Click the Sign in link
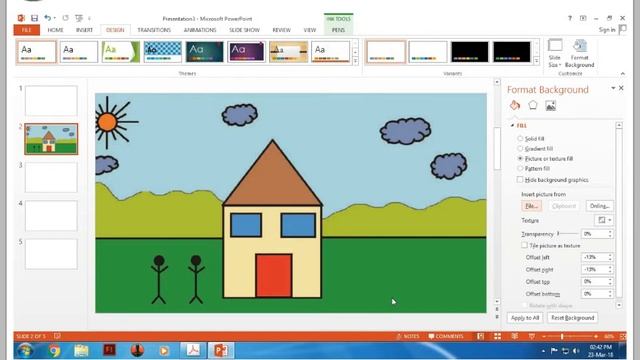640x360 pixels. 607,30
